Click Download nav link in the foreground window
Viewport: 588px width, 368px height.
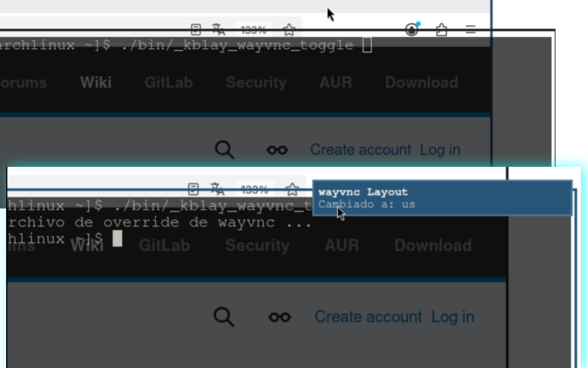(433, 245)
